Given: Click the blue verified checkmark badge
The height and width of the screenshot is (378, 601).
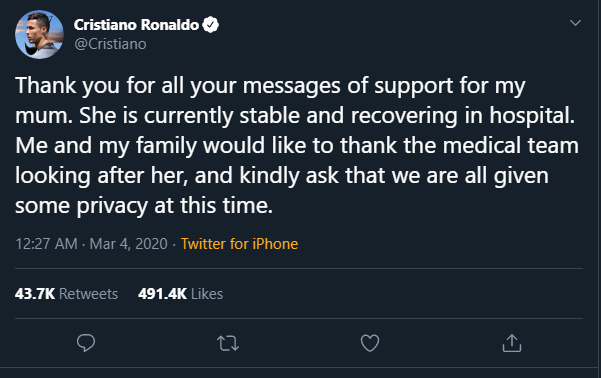Looking at the screenshot, I should coord(210,25).
